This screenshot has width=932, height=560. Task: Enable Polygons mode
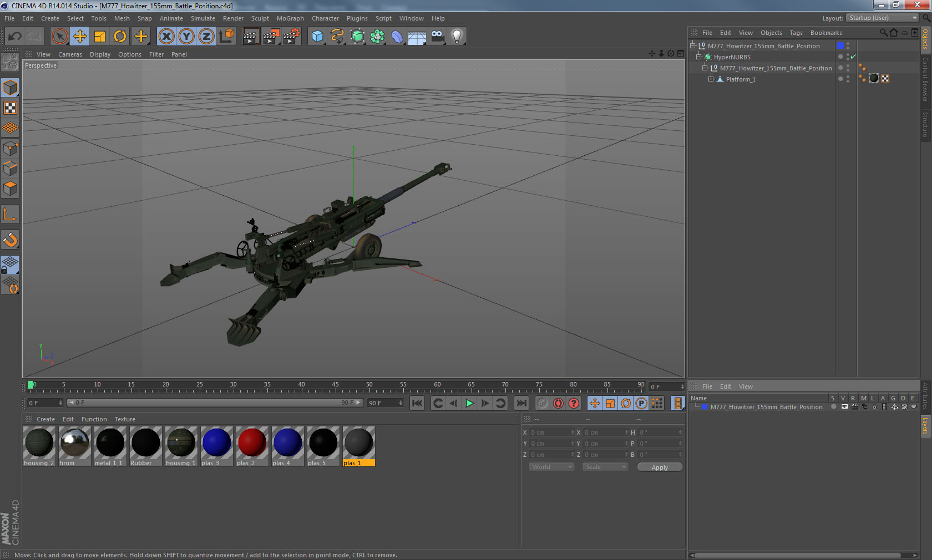click(10, 189)
